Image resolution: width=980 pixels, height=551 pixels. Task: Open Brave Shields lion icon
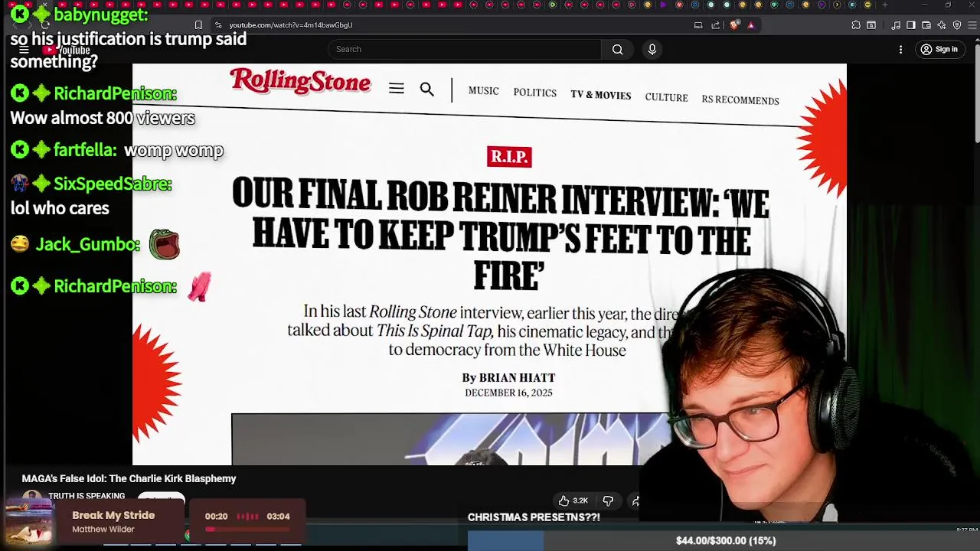coord(735,25)
